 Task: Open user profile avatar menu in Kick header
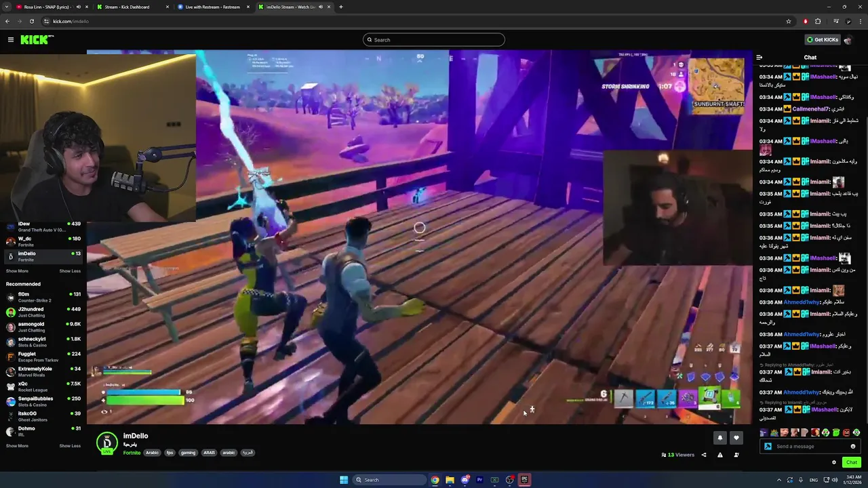(x=848, y=40)
